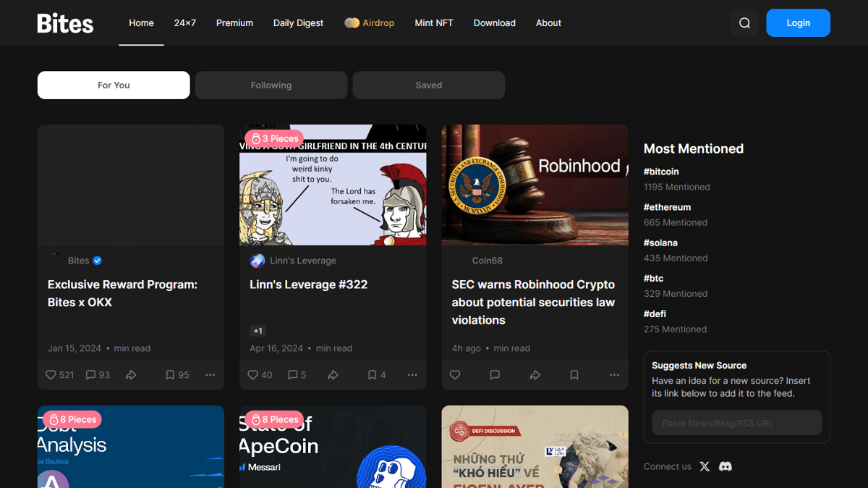Open the #btc hashtag
This screenshot has width=868, height=488.
(653, 278)
